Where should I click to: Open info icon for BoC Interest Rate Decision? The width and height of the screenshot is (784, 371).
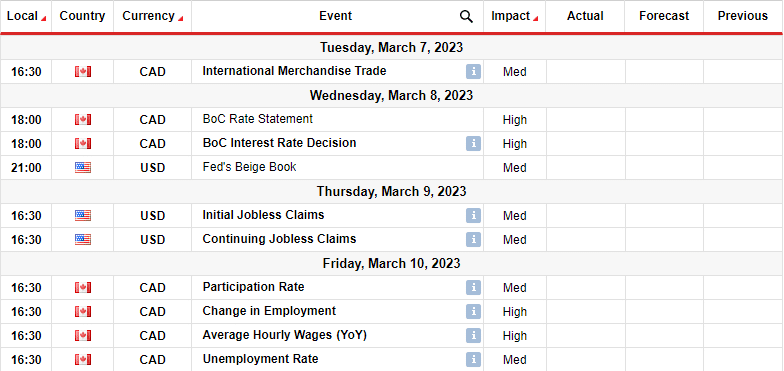[474, 144]
